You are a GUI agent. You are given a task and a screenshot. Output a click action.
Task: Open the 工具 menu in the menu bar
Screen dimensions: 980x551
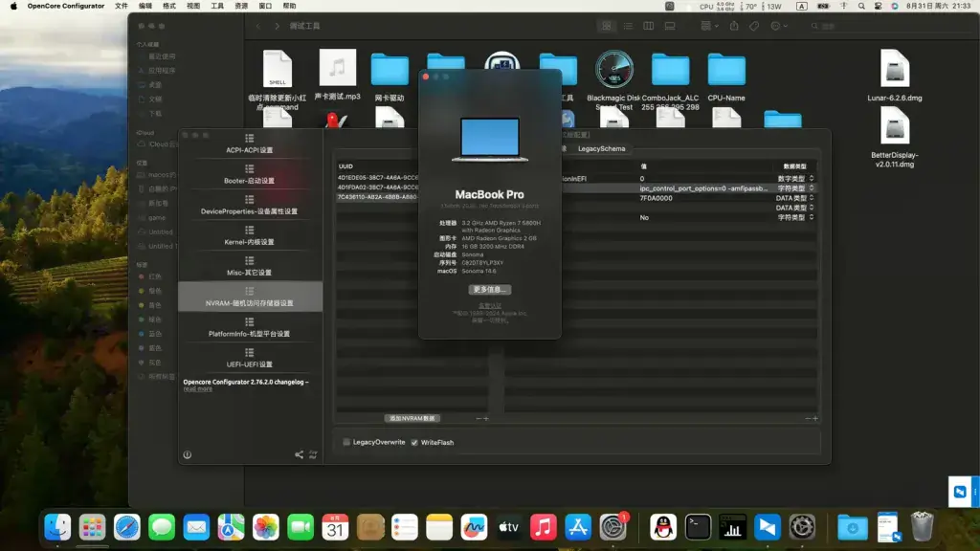pos(217,7)
